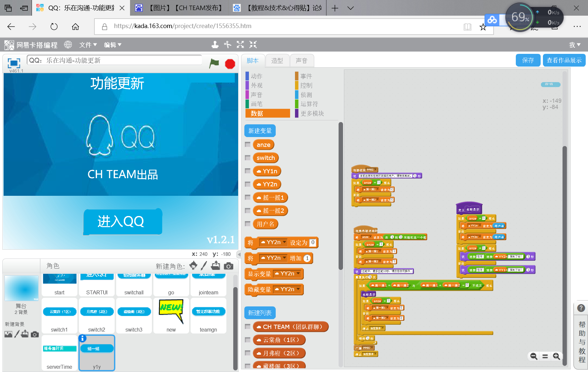588x372 pixels.
Task: Open info for the y1y sprite
Action: pos(83,338)
